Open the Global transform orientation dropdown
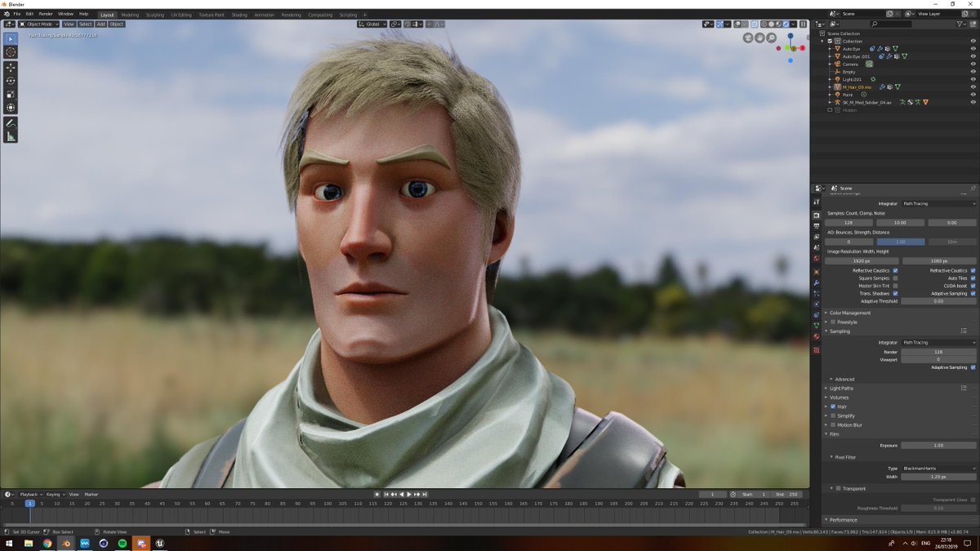Image resolution: width=980 pixels, height=551 pixels. [372, 24]
